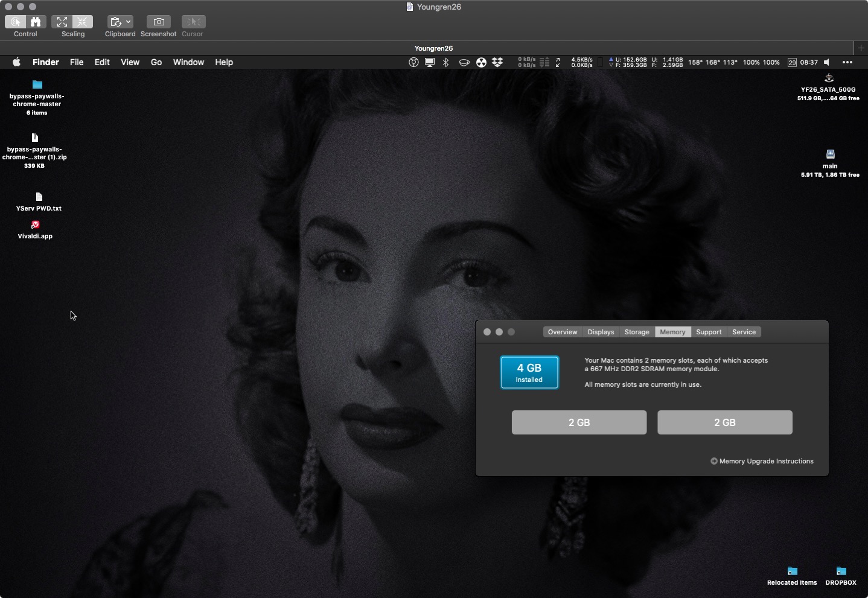Select the first 2 GB memory slot
Screen dimensions: 868x598
tap(579, 422)
